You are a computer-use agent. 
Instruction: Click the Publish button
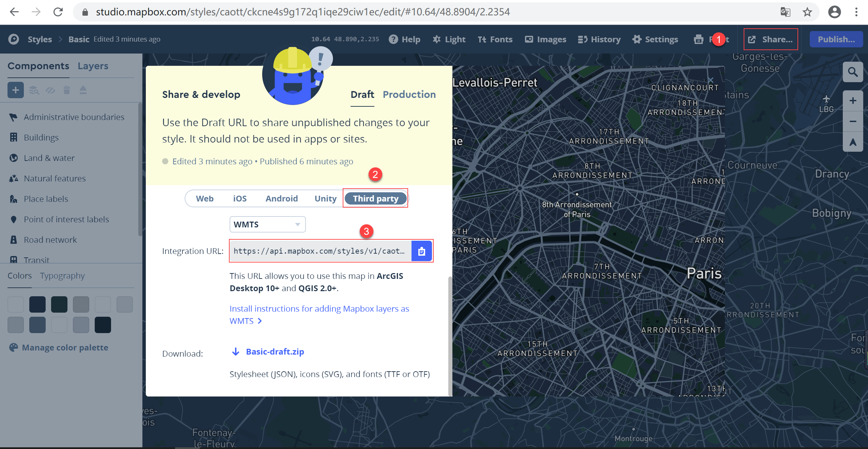coord(836,39)
